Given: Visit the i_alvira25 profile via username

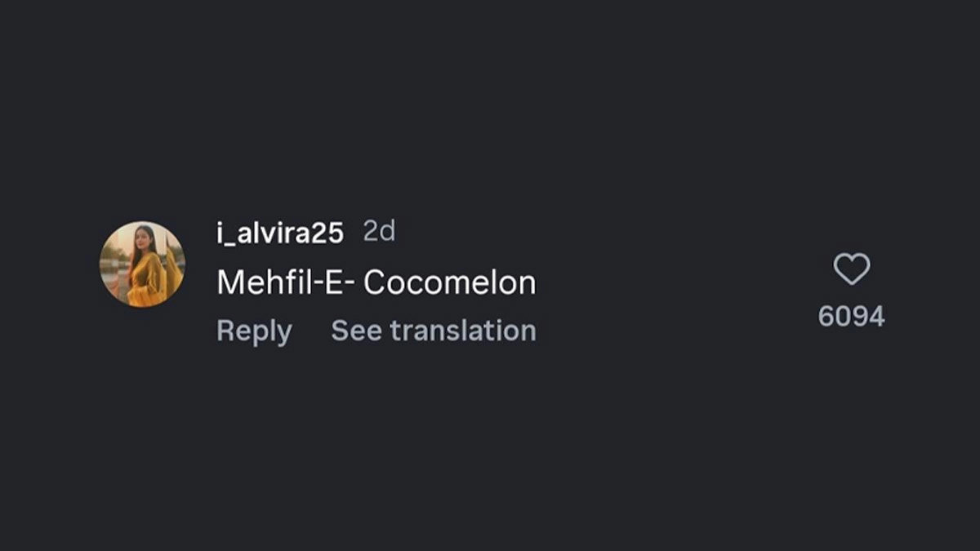Looking at the screenshot, I should click(x=279, y=233).
